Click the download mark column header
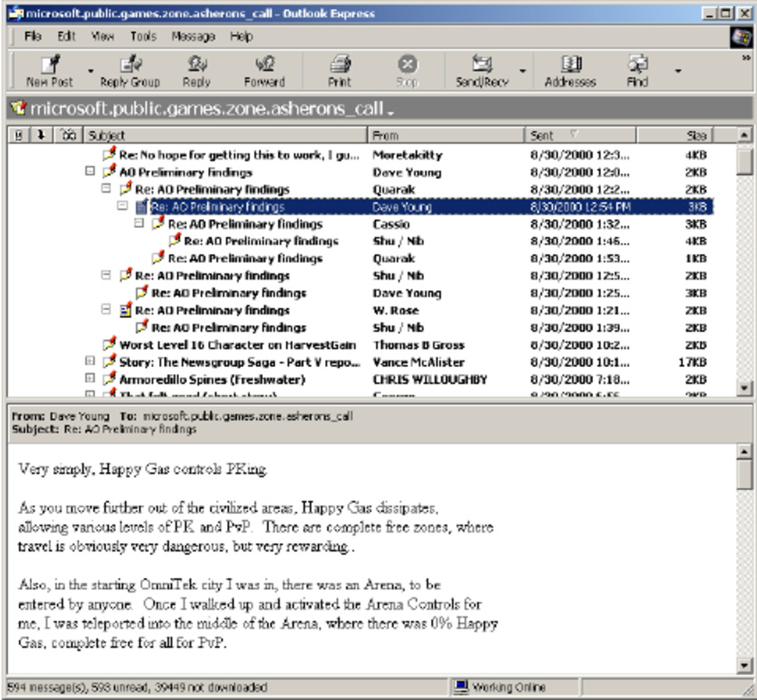757x700 pixels. tap(42, 135)
